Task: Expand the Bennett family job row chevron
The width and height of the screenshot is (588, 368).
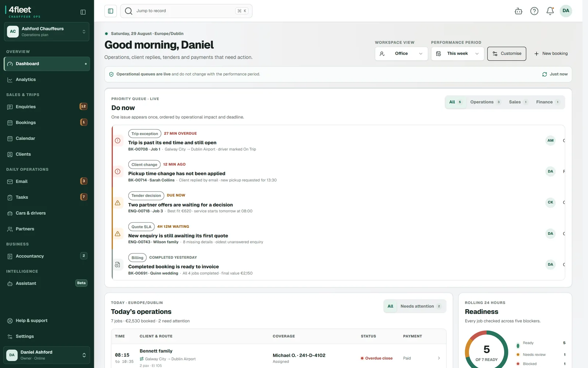Action: pos(439,358)
